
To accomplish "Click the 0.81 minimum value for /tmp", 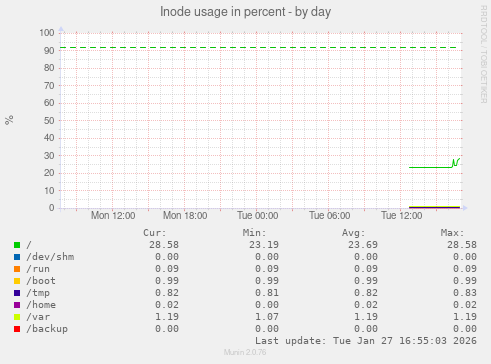I will point(267,293).
